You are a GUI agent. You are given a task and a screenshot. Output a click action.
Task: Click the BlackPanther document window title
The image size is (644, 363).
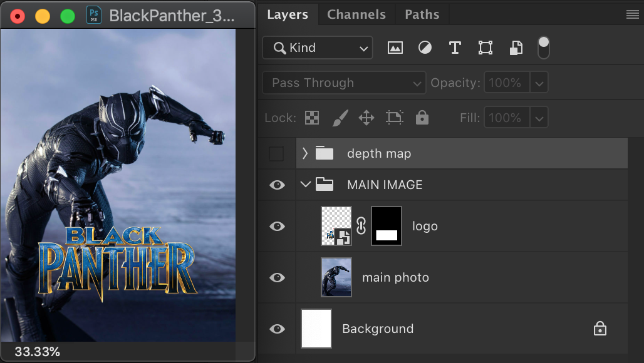172,16
